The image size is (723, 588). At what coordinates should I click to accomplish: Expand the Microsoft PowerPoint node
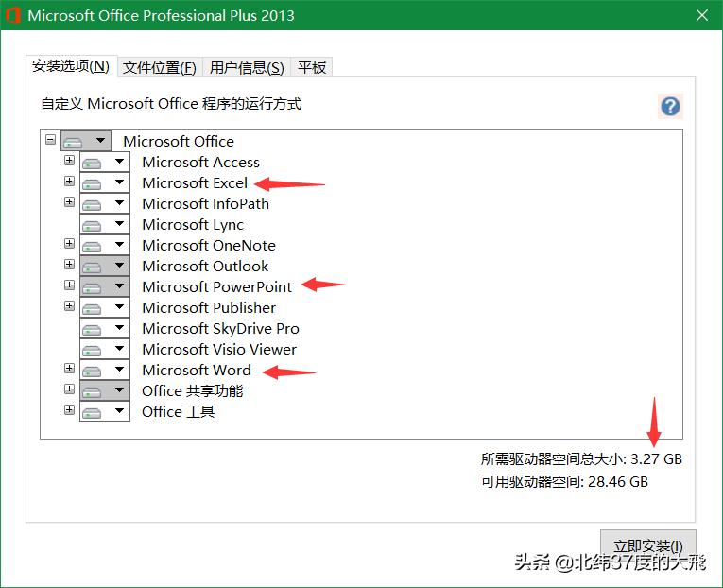69,285
